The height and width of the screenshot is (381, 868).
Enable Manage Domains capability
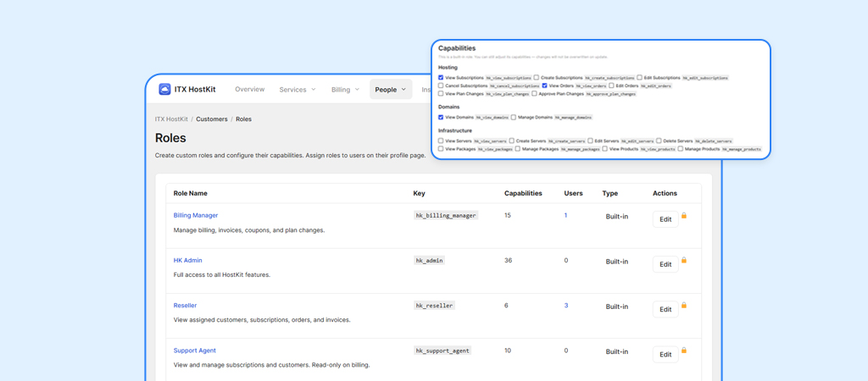(514, 117)
